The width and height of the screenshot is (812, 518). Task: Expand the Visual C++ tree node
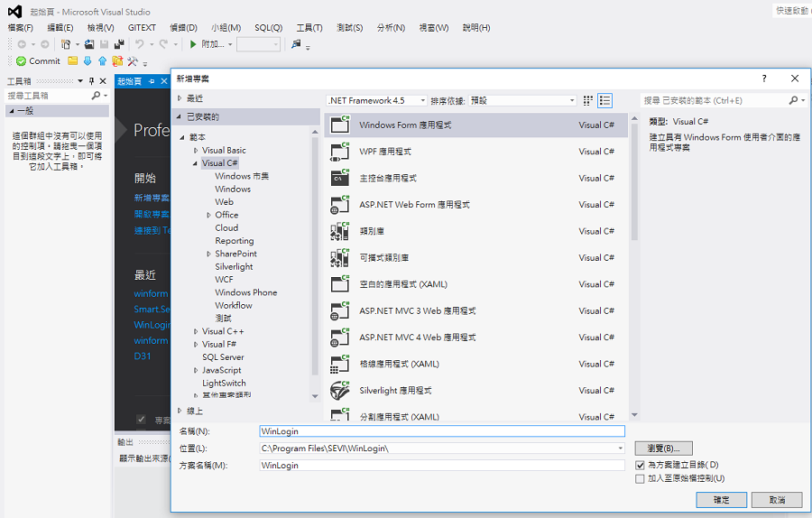point(196,331)
